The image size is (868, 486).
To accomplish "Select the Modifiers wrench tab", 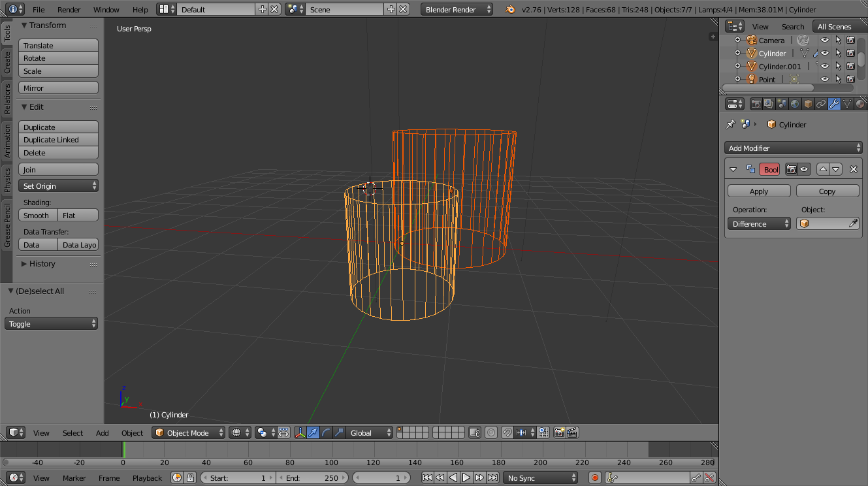I will click(834, 103).
